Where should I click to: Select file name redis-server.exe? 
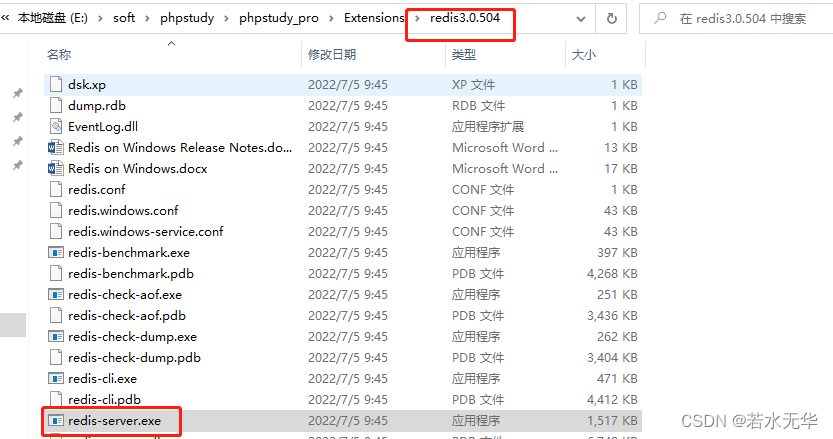(x=114, y=420)
